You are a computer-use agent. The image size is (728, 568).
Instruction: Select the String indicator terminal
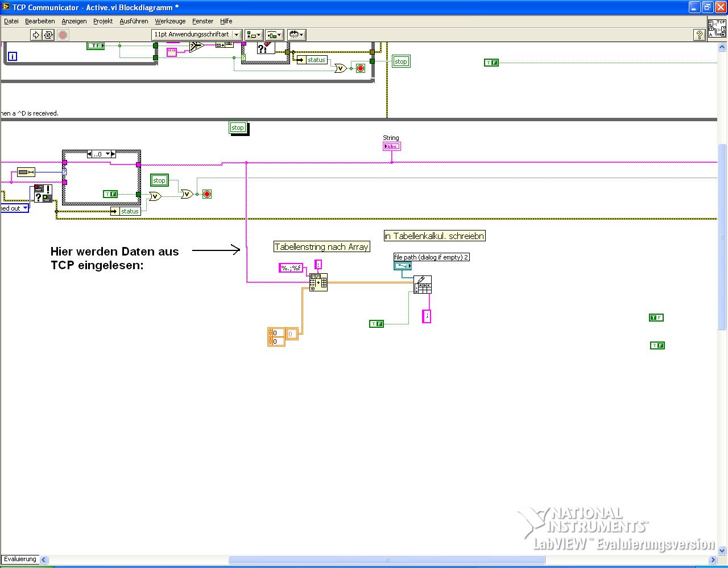392,146
